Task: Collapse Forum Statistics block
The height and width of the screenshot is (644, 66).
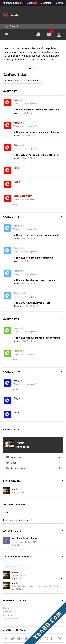Action: point(62,600)
